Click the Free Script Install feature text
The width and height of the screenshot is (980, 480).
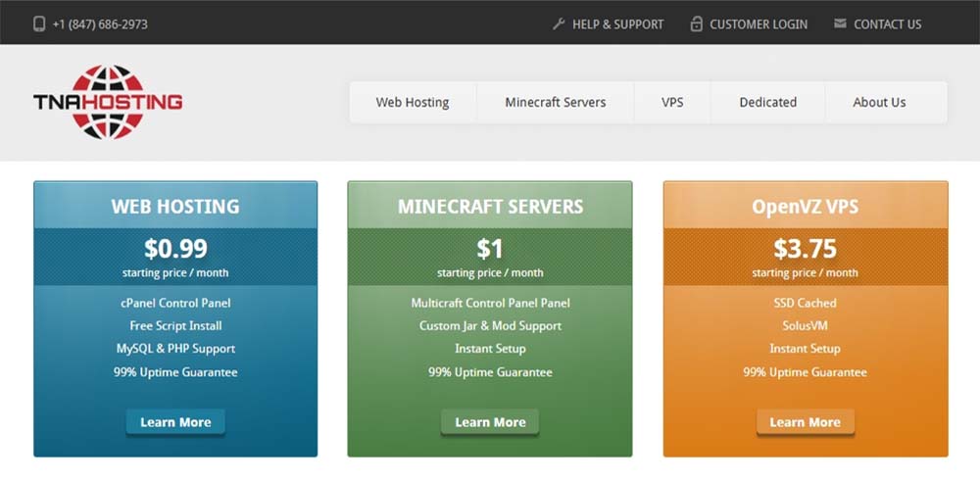point(175,325)
